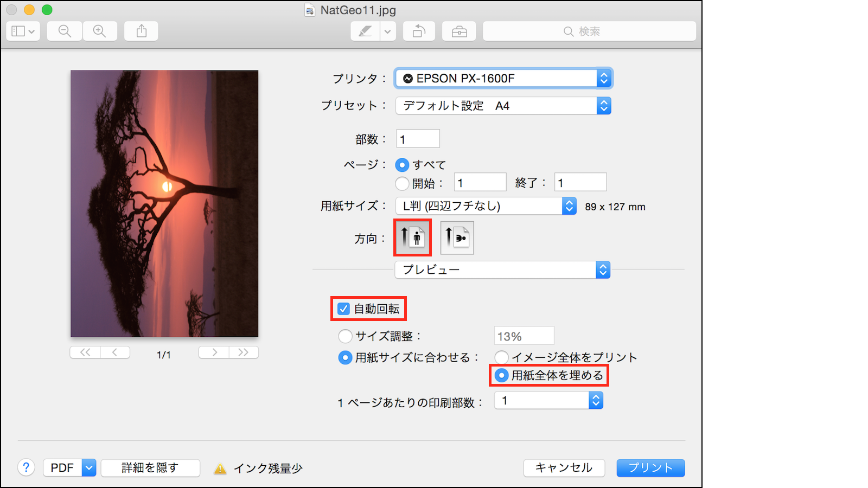
Task: Select portrait orientation icon
Action: (x=412, y=237)
